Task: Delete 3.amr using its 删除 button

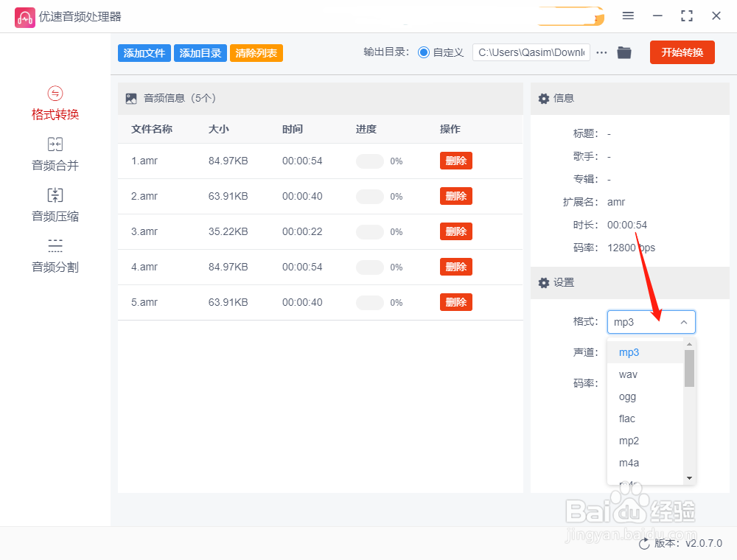Action: (x=455, y=231)
